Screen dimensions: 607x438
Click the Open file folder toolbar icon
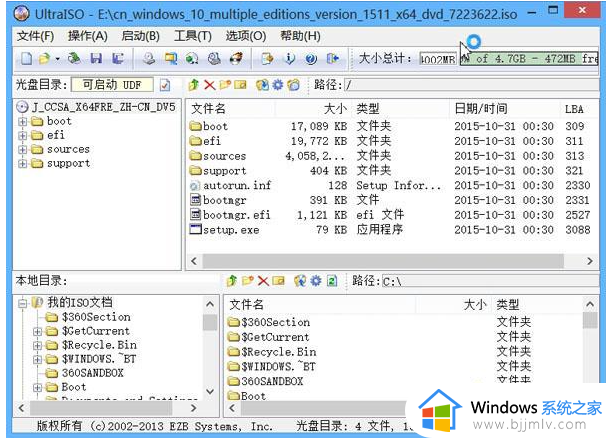pyautogui.click(x=45, y=59)
